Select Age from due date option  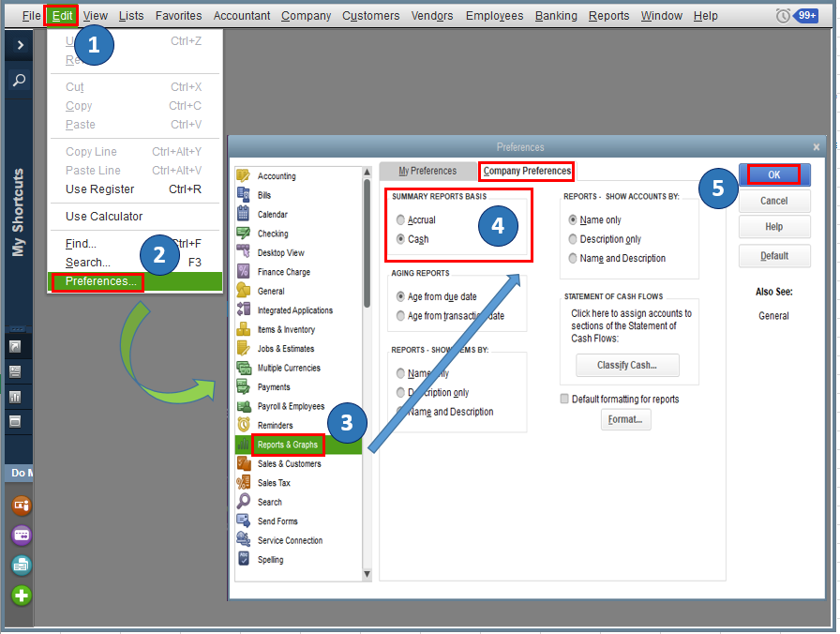[x=436, y=296]
